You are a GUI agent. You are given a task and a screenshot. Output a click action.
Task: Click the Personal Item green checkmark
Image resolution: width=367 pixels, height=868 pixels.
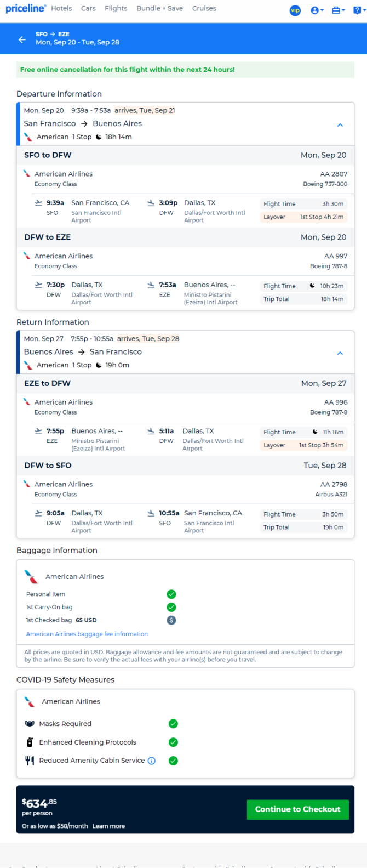coord(171,594)
